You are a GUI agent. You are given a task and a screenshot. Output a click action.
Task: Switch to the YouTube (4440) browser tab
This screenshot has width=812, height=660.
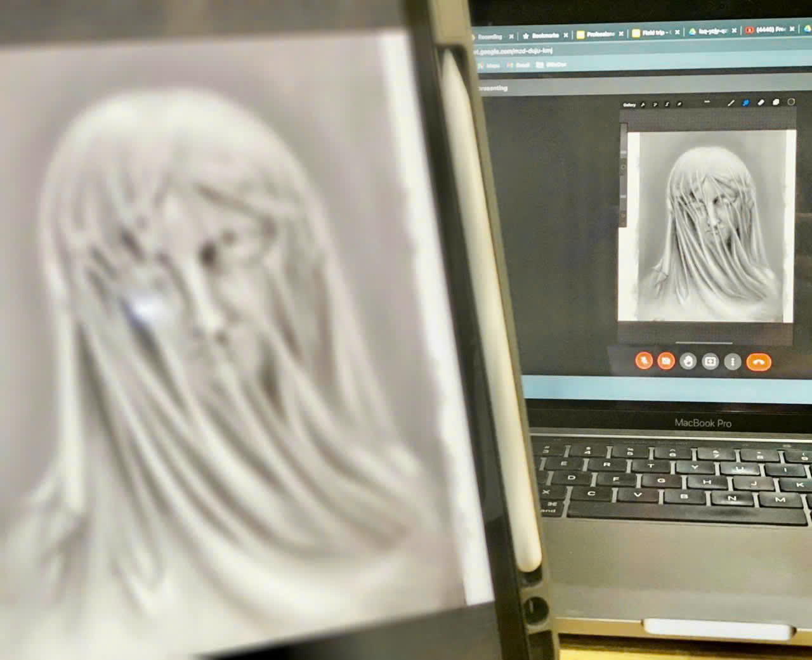point(769,30)
